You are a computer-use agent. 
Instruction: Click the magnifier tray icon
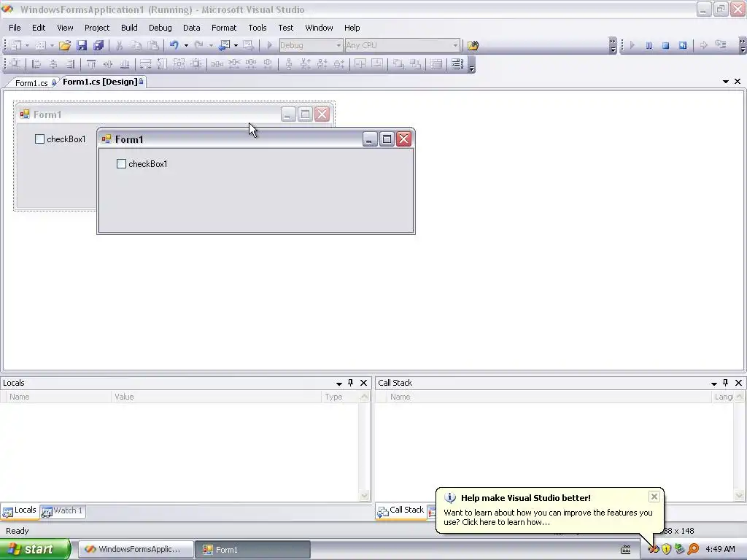(x=693, y=549)
